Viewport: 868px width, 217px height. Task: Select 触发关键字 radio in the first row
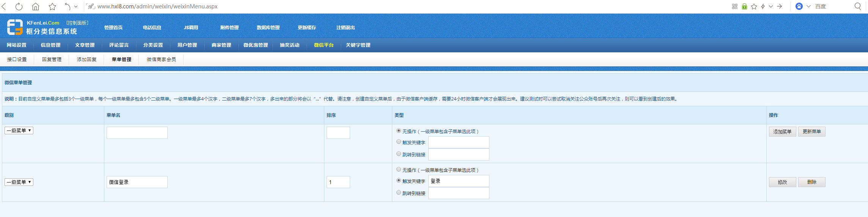399,142
